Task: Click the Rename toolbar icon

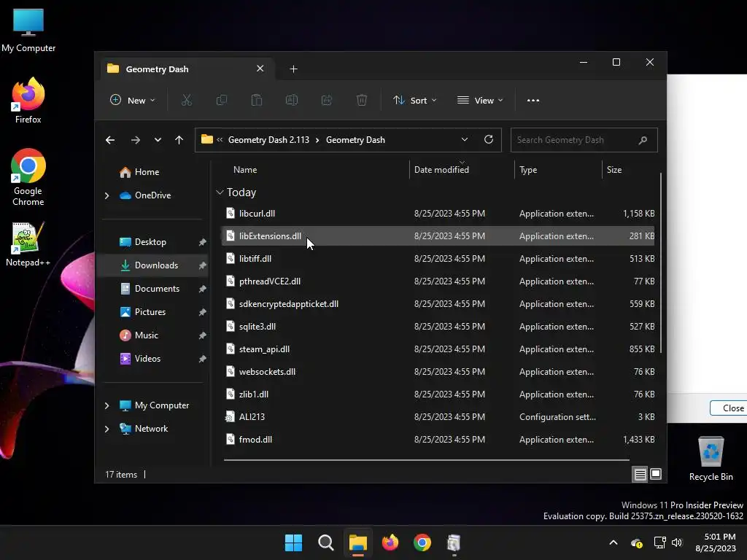Action: tap(292, 100)
